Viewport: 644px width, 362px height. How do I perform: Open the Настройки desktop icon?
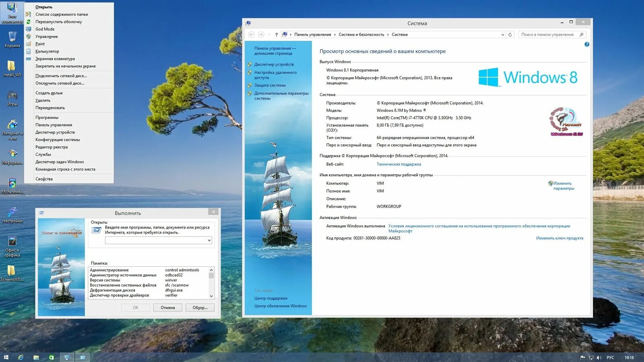[12, 215]
